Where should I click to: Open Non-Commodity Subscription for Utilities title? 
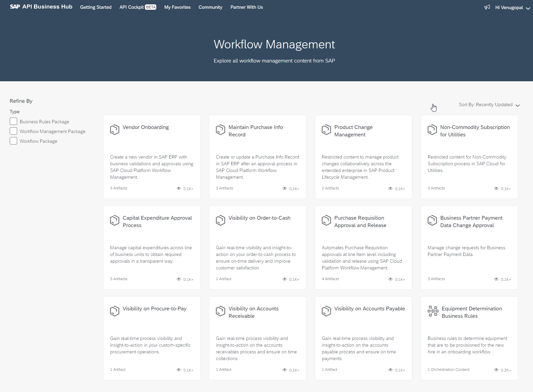[475, 131]
